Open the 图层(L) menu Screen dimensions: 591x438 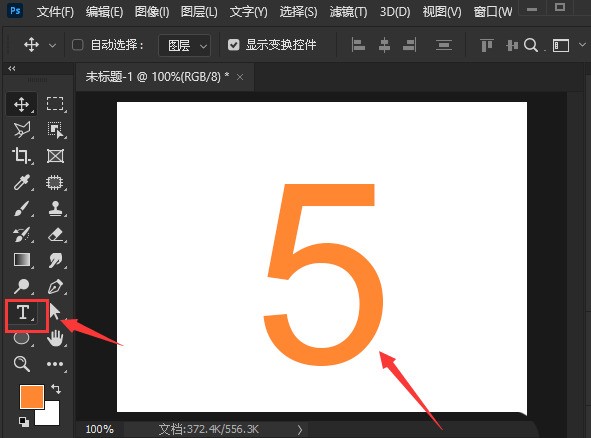(x=199, y=12)
